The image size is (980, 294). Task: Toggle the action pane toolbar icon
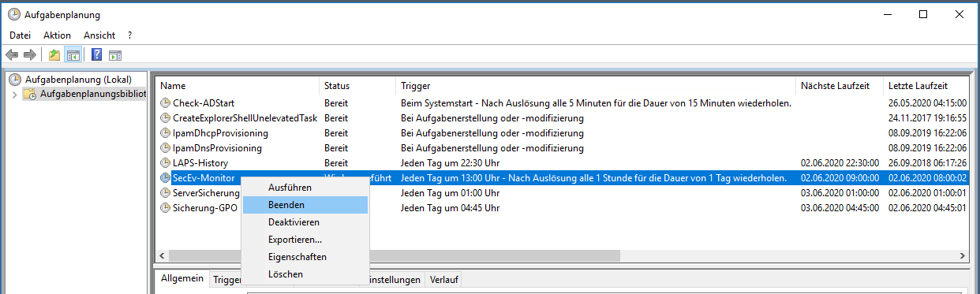[115, 55]
